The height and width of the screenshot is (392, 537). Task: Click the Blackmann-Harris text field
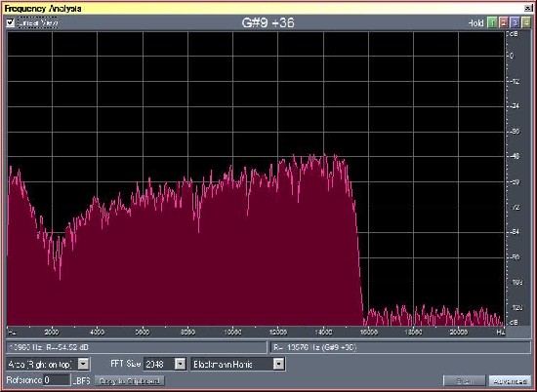pos(232,364)
